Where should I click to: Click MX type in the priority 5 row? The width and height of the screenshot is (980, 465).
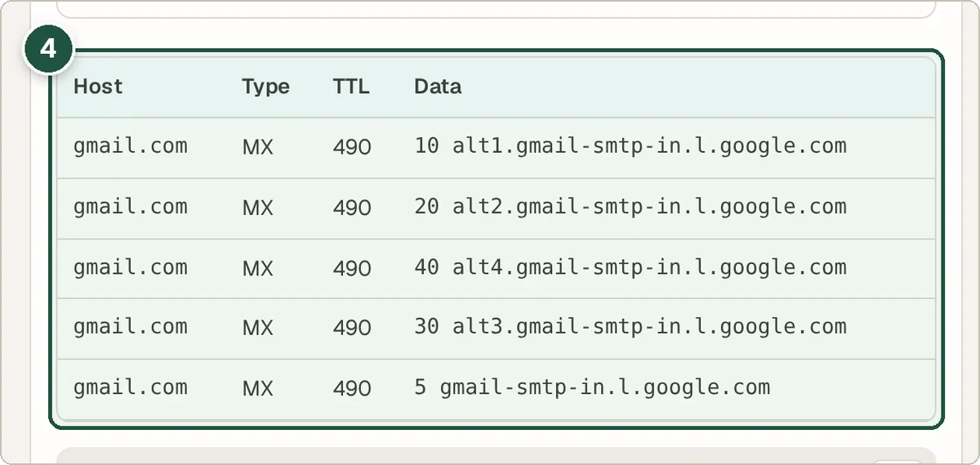click(258, 389)
